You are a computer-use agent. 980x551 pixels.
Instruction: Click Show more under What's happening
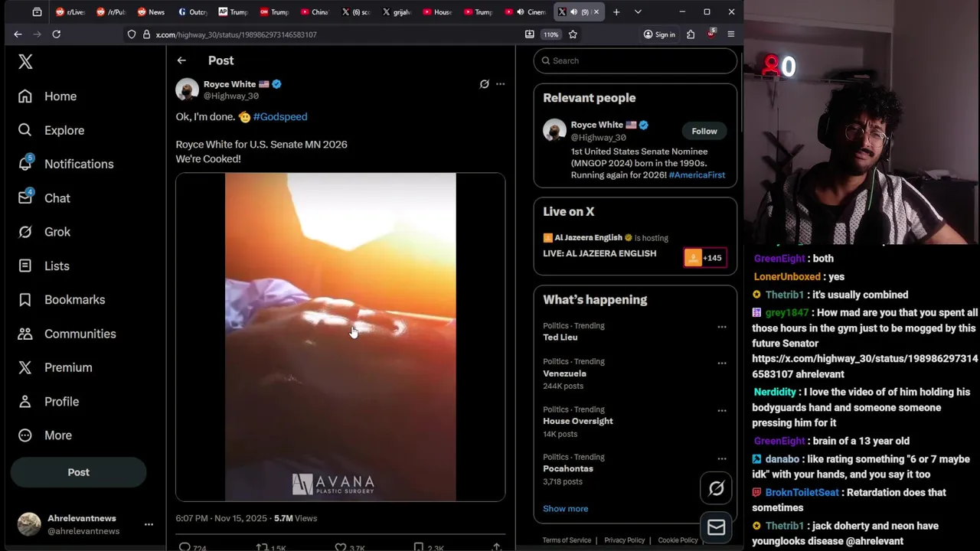click(x=566, y=509)
